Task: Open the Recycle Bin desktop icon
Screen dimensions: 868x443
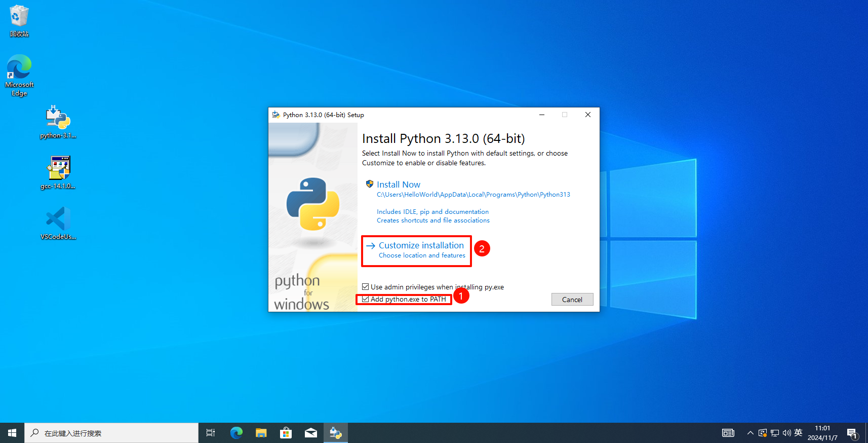Action: (19, 20)
